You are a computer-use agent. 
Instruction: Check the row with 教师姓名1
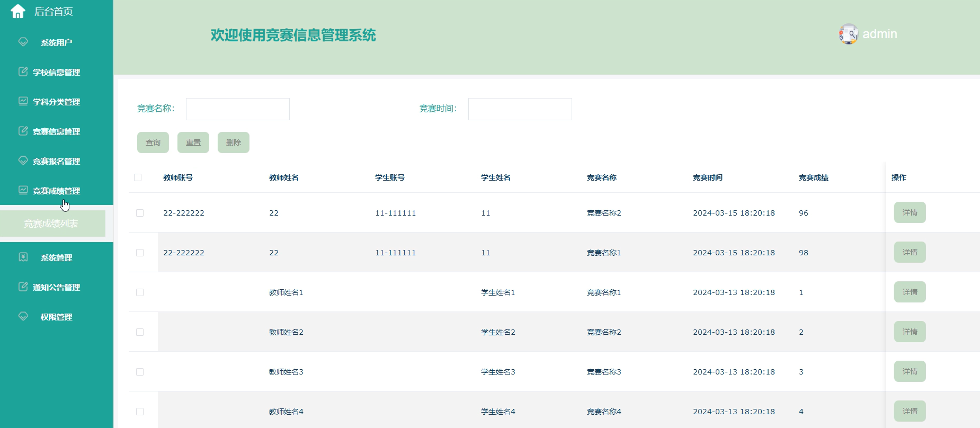click(140, 292)
